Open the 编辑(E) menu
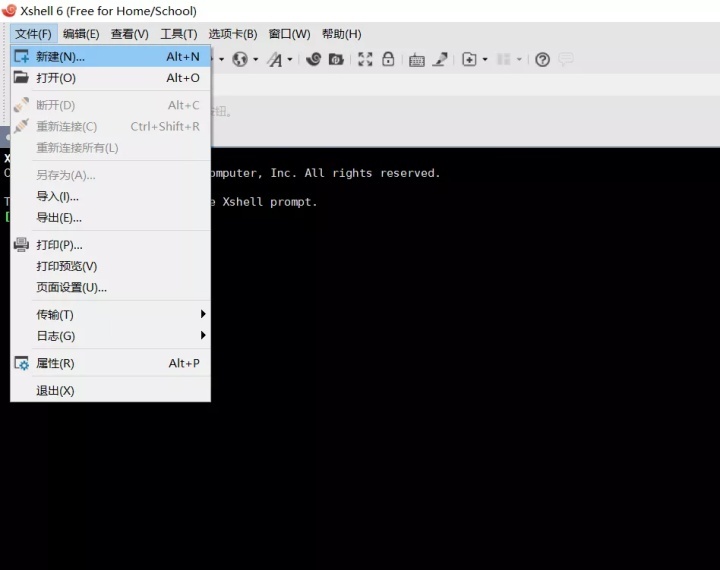 [x=81, y=34]
